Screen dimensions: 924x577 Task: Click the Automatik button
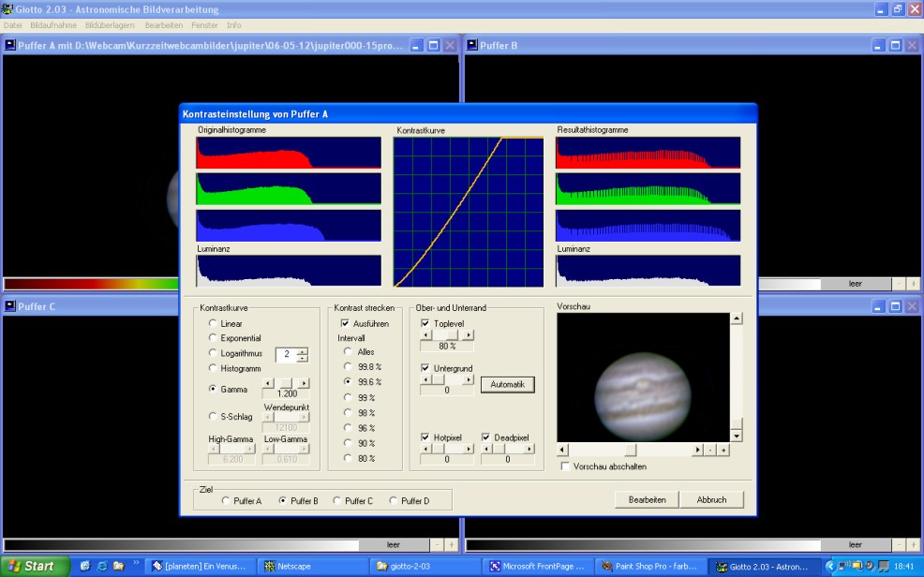(508, 384)
